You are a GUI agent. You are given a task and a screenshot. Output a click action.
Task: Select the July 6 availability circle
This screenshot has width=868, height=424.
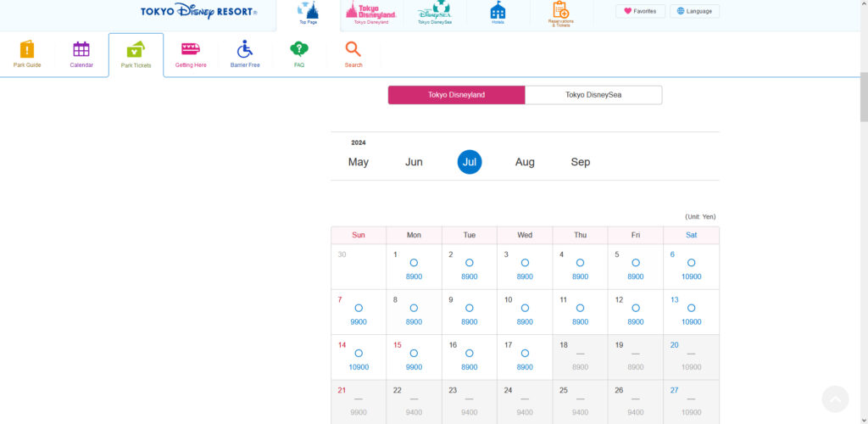pos(692,263)
